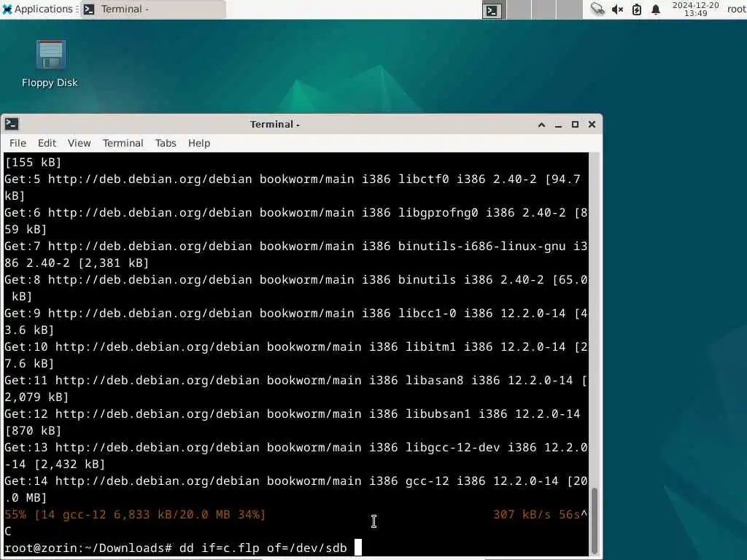Open the Edit menu in Terminal

[47, 143]
